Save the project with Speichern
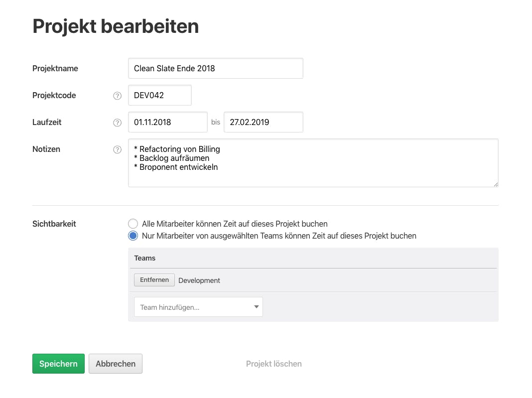Image resolution: width=532 pixels, height=398 pixels. tap(58, 364)
